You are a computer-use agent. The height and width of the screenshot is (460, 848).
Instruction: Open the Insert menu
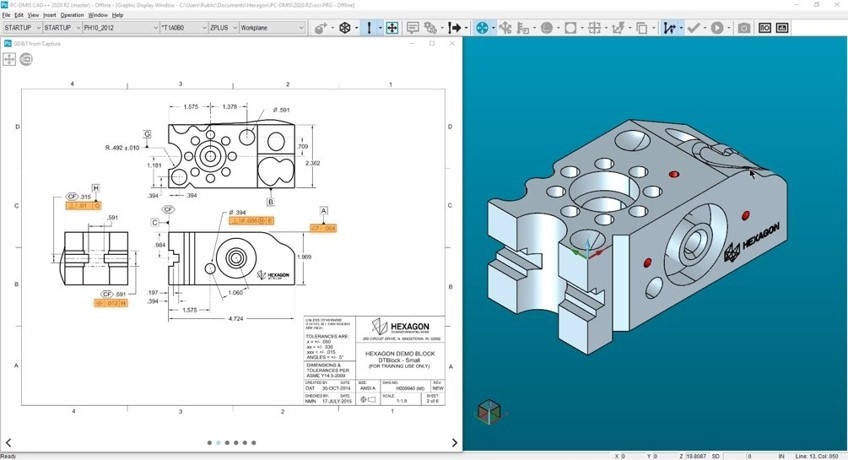[x=49, y=15]
